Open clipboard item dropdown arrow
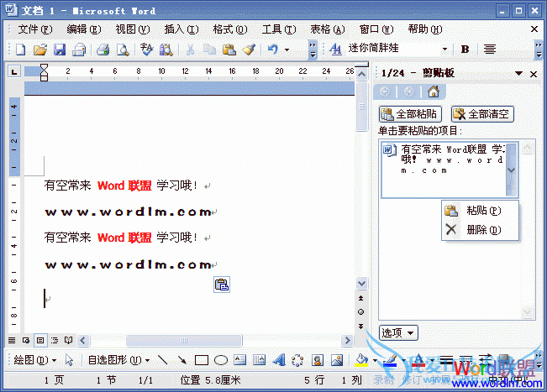The image size is (547, 392). [512, 170]
